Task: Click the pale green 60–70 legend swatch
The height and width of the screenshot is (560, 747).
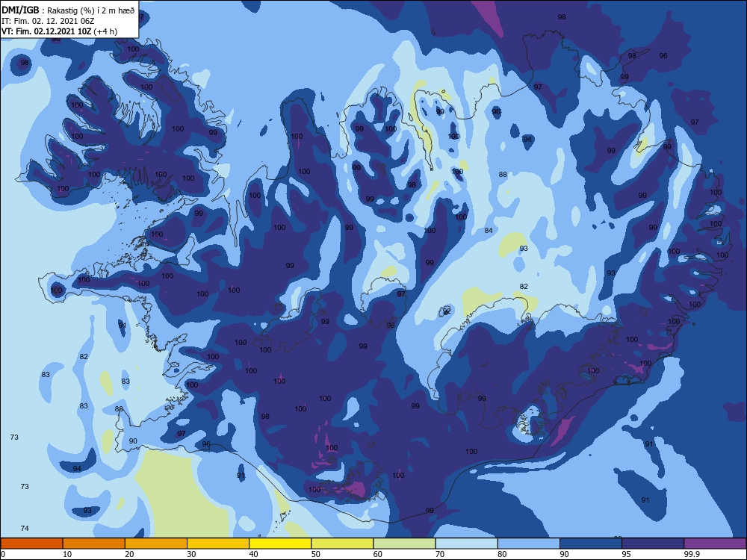Action: (404, 544)
